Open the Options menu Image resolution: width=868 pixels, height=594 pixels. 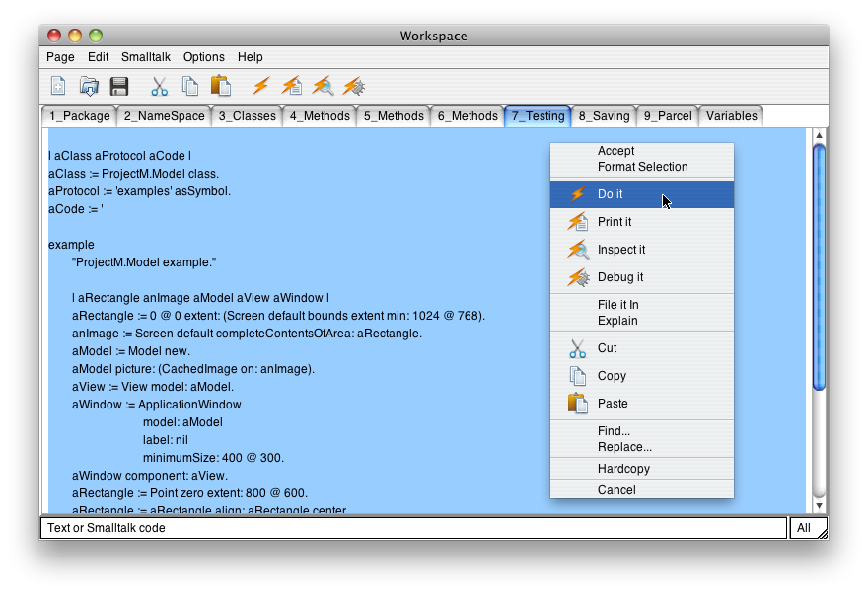tap(204, 57)
